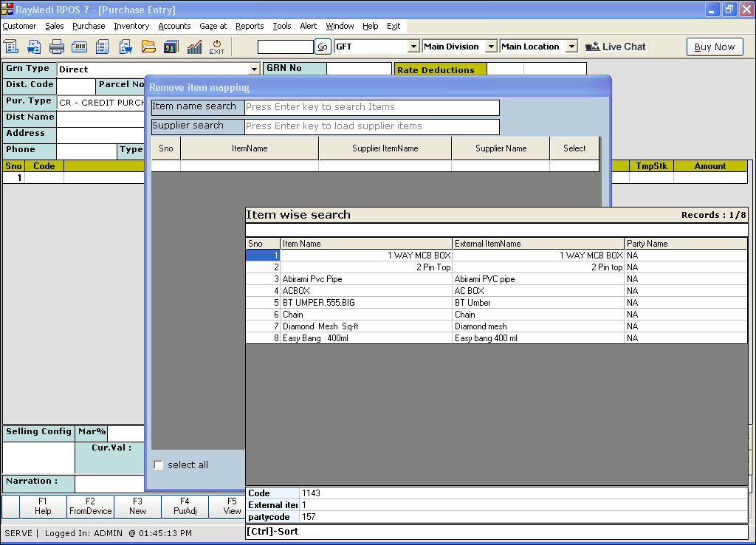Click the bar chart reports icon
This screenshot has height=545, width=756.
[194, 47]
